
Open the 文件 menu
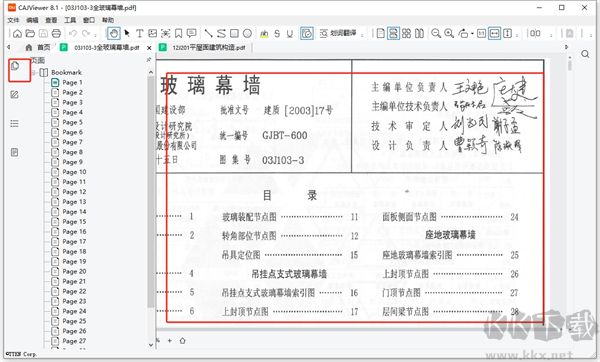tap(13, 20)
